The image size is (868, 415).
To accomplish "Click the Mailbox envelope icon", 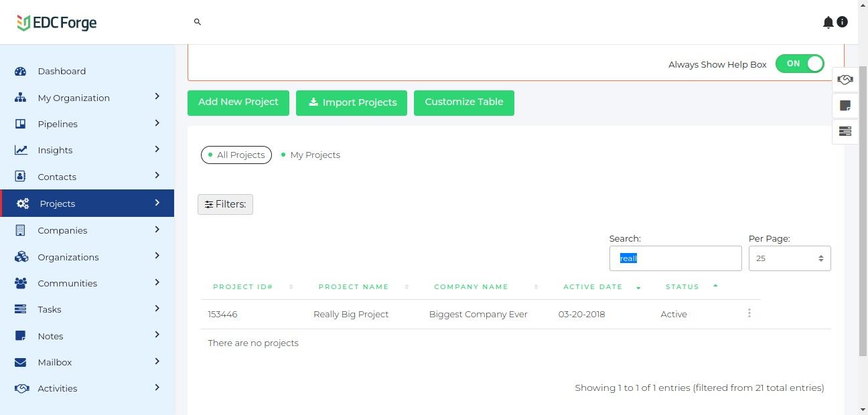I will pos(20,362).
